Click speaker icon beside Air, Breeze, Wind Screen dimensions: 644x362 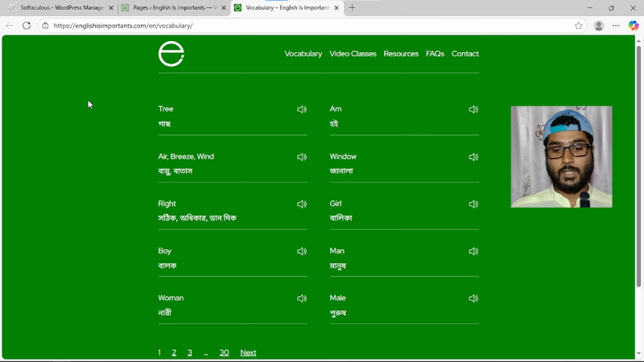pyautogui.click(x=302, y=157)
